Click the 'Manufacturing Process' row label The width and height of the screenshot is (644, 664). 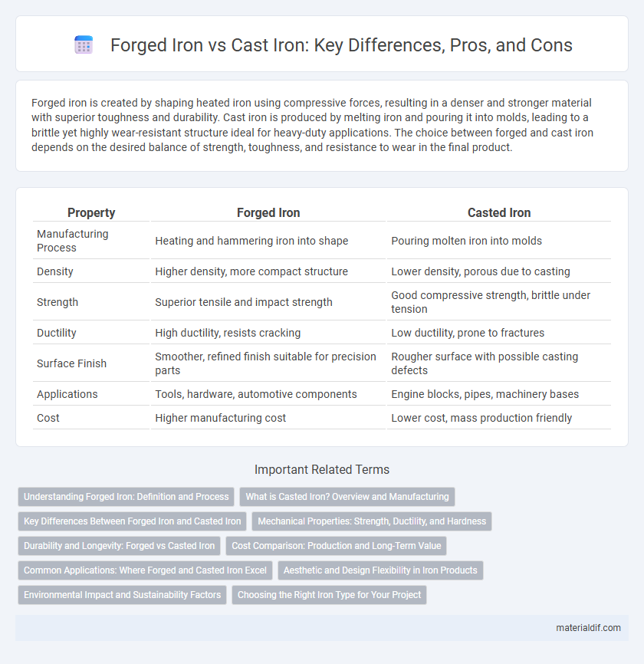[x=72, y=241]
